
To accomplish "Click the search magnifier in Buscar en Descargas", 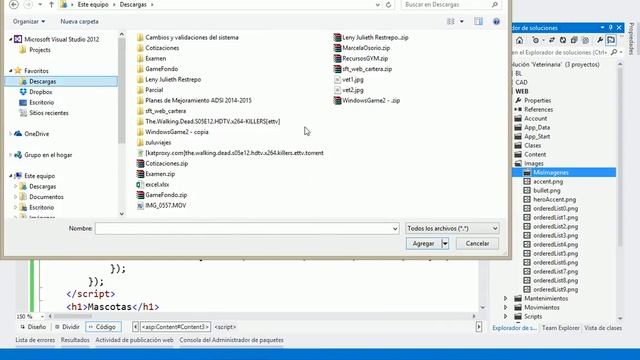I will [495, 4].
